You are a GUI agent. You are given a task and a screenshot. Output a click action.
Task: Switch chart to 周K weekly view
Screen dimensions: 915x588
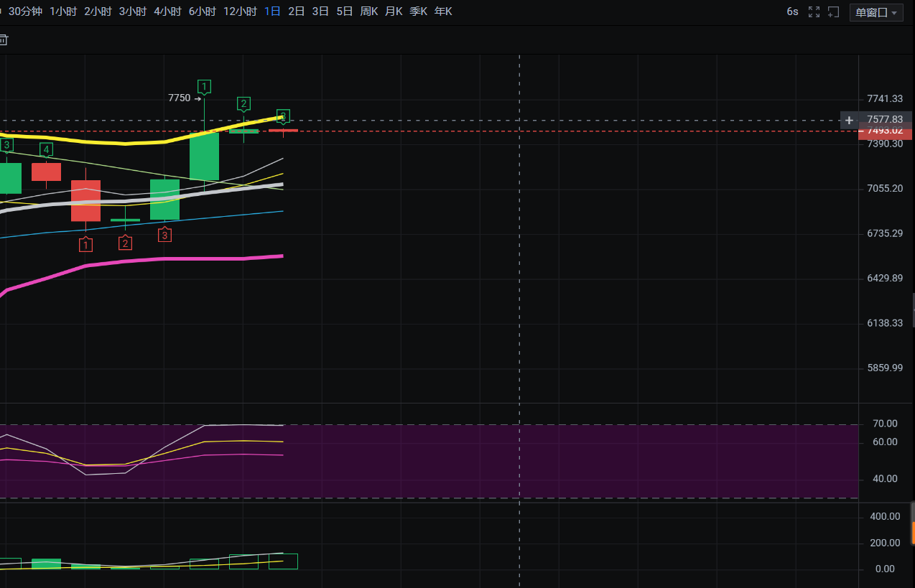369,11
